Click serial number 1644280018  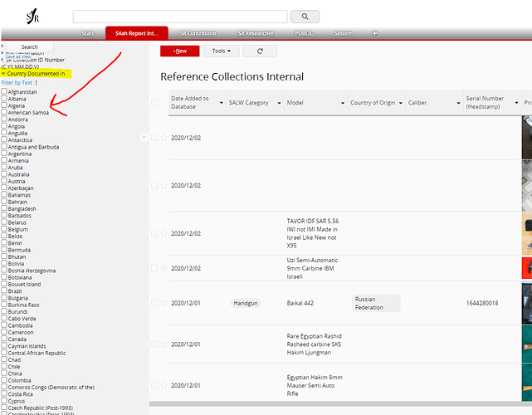[x=482, y=303]
